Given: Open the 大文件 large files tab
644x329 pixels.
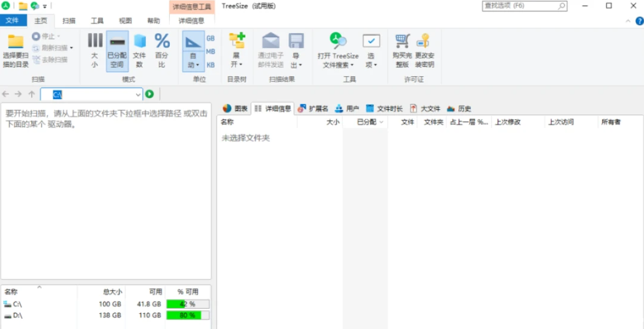Looking at the screenshot, I should tap(425, 109).
